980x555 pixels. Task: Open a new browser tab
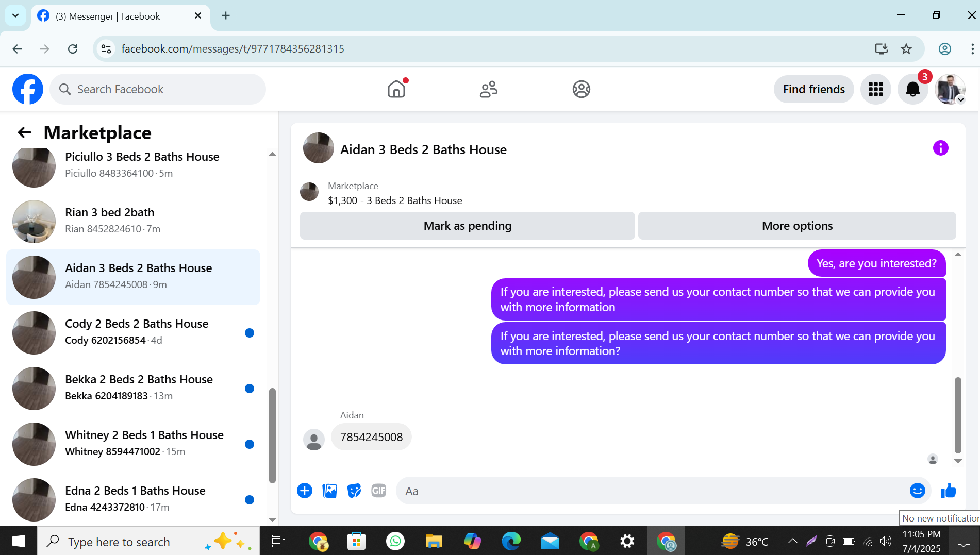[226, 15]
